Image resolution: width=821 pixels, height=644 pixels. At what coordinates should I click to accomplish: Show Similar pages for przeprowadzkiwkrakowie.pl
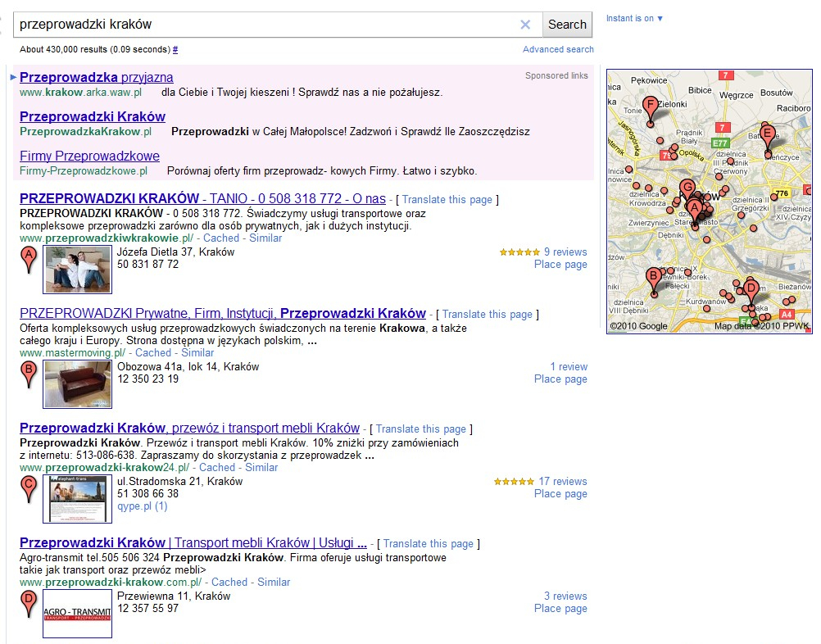(x=265, y=238)
